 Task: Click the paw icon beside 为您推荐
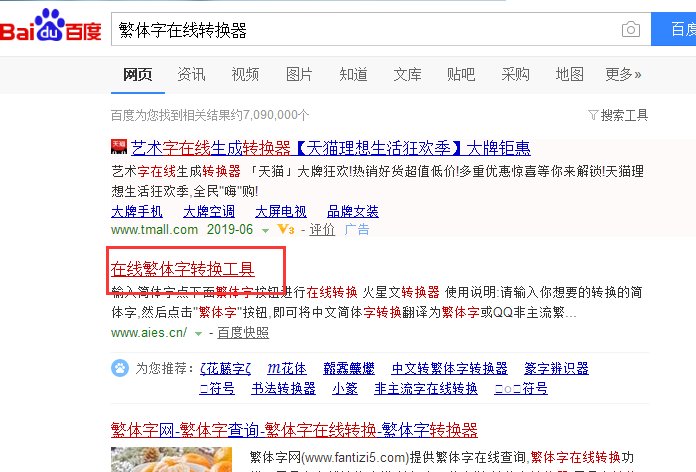[119, 368]
